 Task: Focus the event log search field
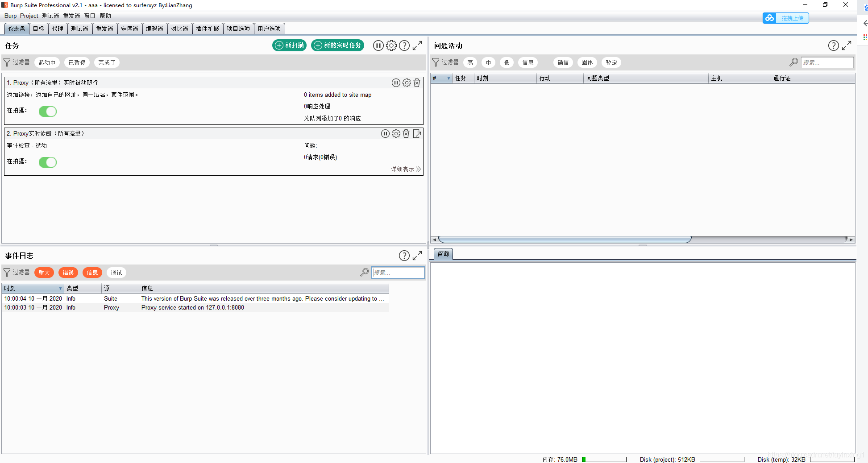tap(398, 273)
